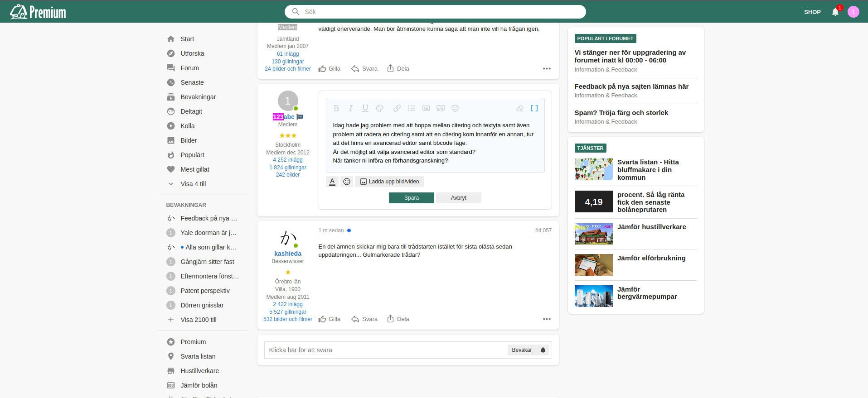868x398 pixels.
Task: Open Forum in the left sidebar
Action: click(x=189, y=68)
